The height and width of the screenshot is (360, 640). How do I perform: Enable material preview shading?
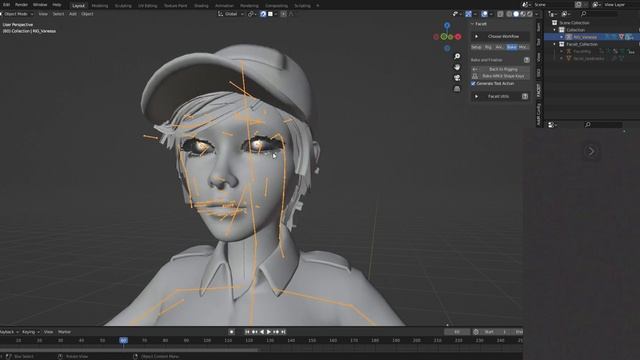[x=523, y=14]
